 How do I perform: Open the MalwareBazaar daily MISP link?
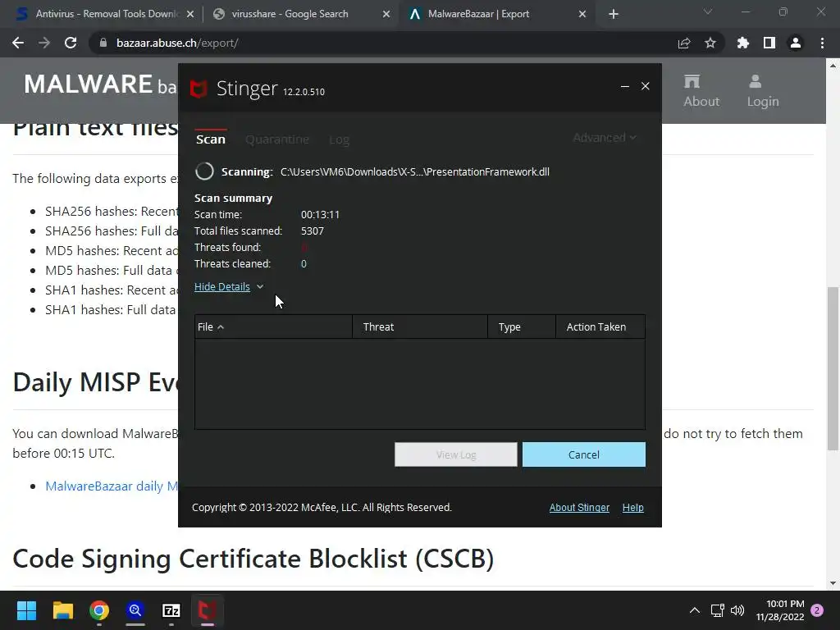click(x=112, y=486)
